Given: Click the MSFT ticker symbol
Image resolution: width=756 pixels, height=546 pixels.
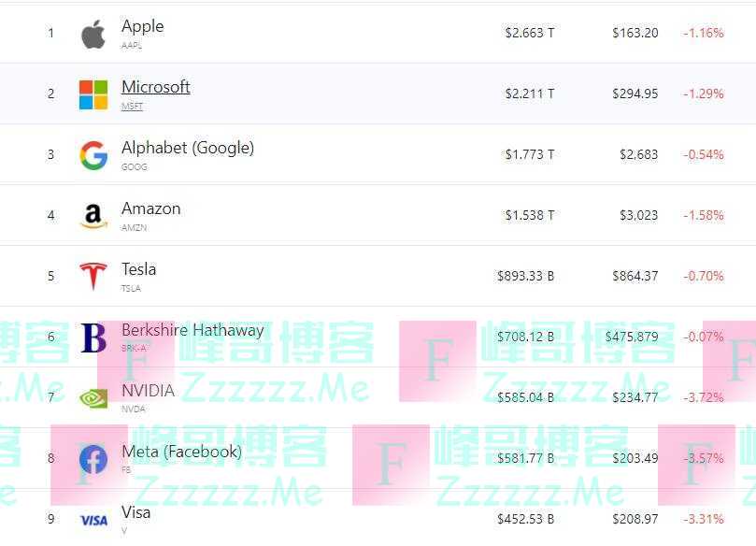Looking at the screenshot, I should tap(132, 106).
